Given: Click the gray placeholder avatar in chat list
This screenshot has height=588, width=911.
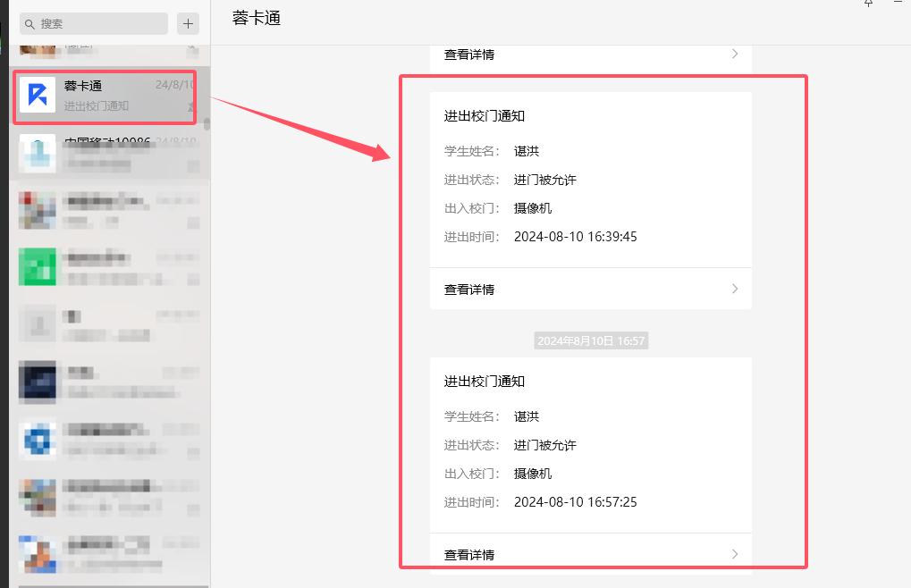Looking at the screenshot, I should coord(38,323).
